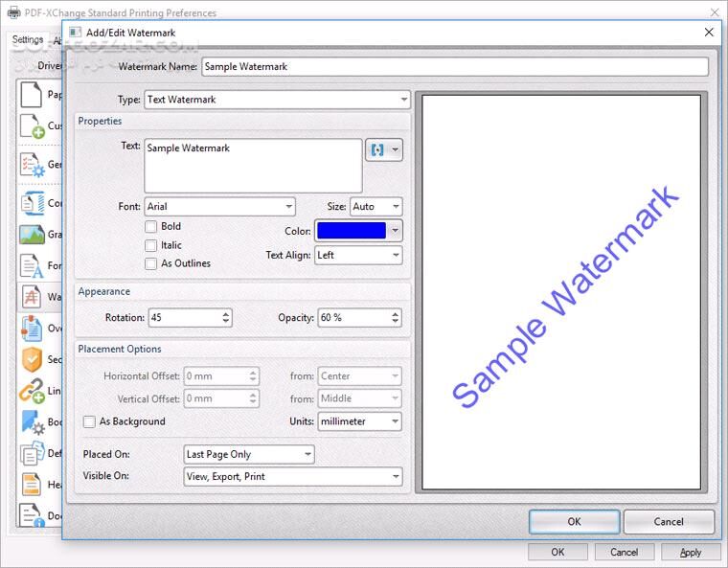This screenshot has height=568, width=728.
Task: Open the Bookmarks icon in sidebar
Action: tap(32, 422)
